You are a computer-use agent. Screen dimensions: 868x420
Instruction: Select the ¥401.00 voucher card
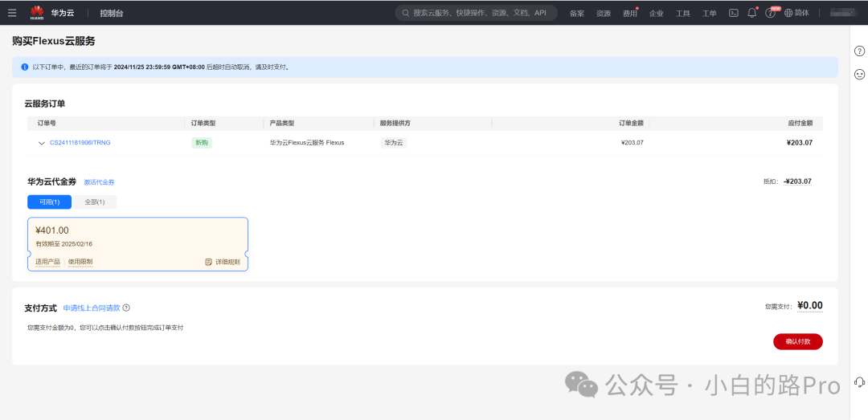coord(138,244)
